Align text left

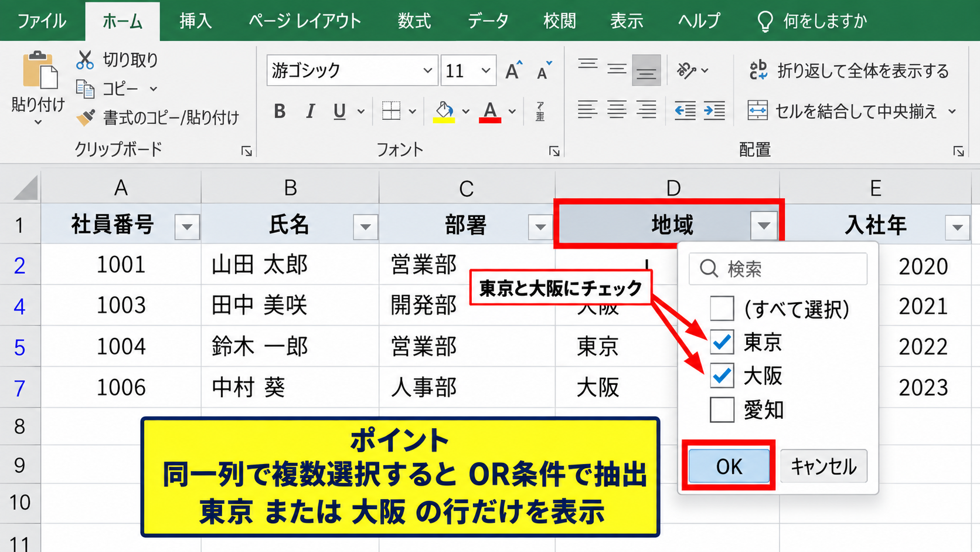588,110
